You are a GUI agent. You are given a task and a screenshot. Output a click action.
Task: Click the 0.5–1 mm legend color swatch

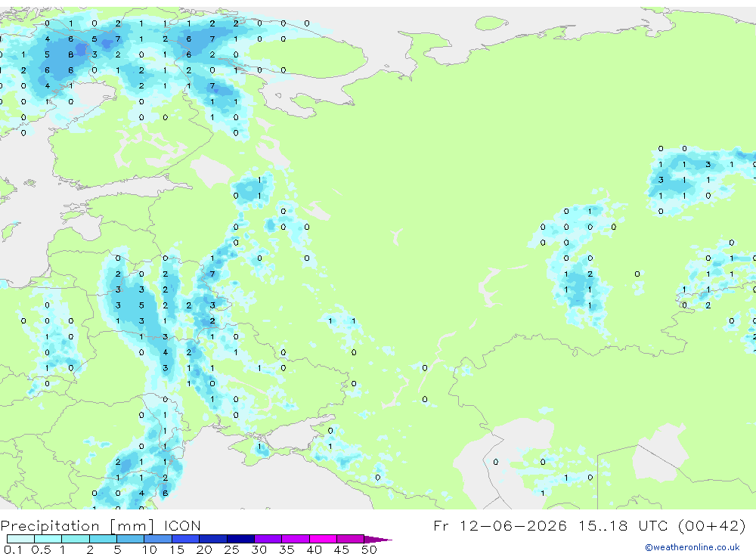tap(48, 539)
